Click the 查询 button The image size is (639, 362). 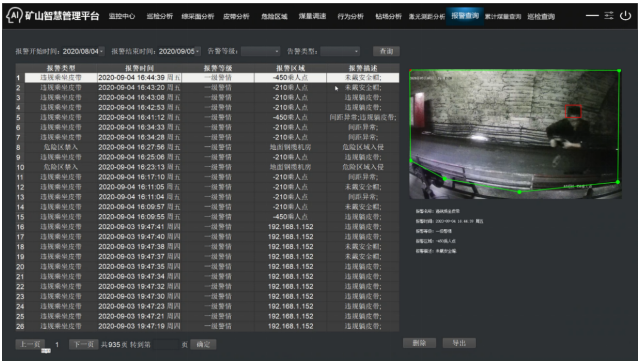coord(386,51)
